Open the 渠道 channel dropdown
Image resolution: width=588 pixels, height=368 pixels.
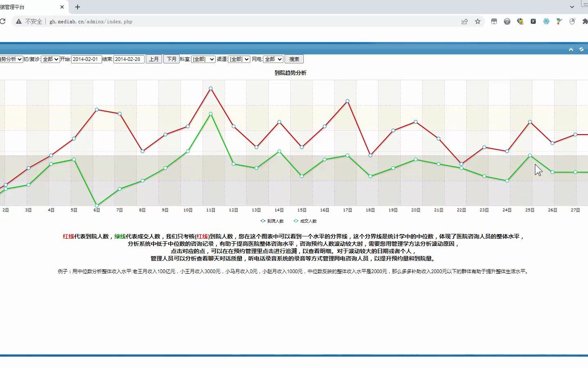tap(239, 59)
